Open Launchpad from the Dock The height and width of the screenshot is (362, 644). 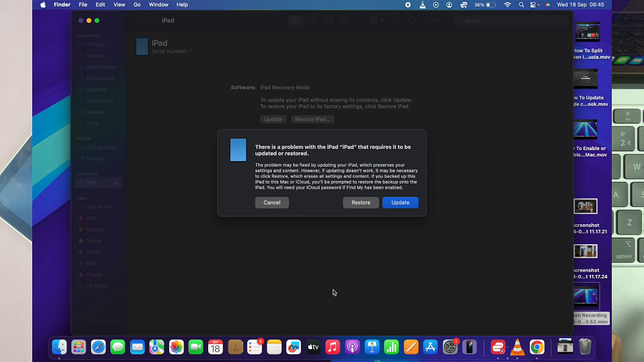79,347
